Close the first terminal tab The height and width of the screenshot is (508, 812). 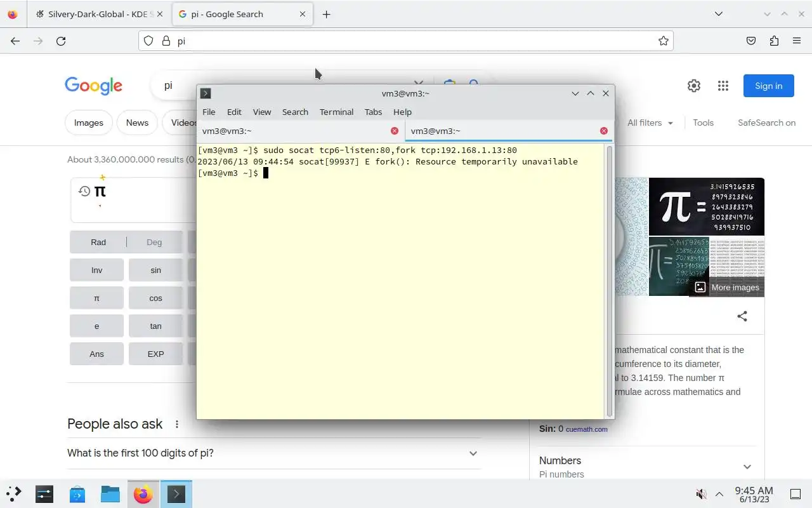[x=395, y=131]
